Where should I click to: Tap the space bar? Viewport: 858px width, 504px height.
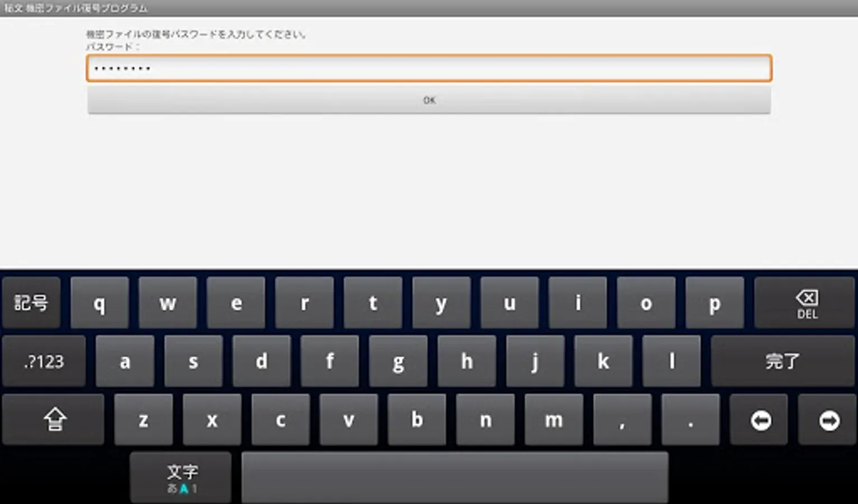(455, 478)
